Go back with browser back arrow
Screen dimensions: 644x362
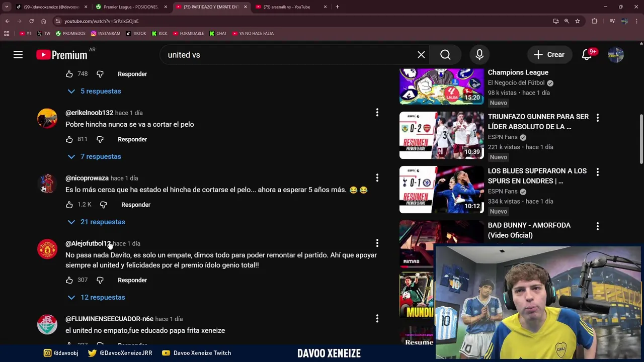tap(7, 21)
